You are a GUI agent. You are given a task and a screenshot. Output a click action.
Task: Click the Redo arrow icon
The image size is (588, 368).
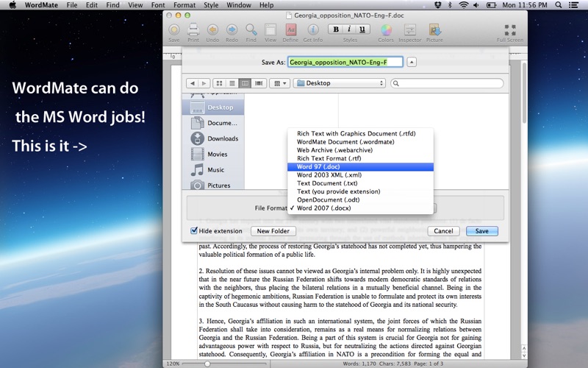(232, 29)
